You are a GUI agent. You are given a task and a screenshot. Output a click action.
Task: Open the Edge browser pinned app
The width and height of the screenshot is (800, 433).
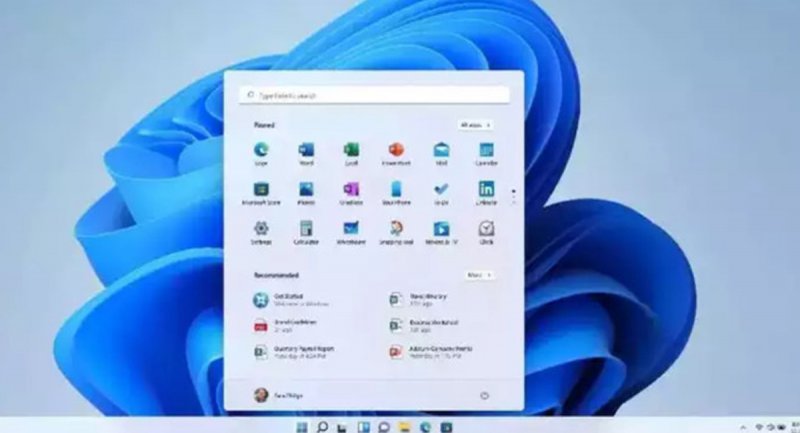click(x=261, y=154)
